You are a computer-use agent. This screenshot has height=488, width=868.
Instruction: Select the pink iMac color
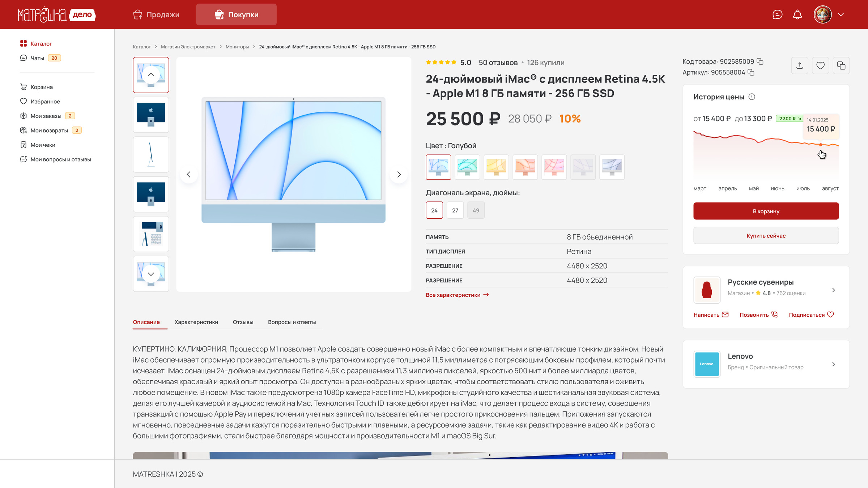[x=554, y=167]
